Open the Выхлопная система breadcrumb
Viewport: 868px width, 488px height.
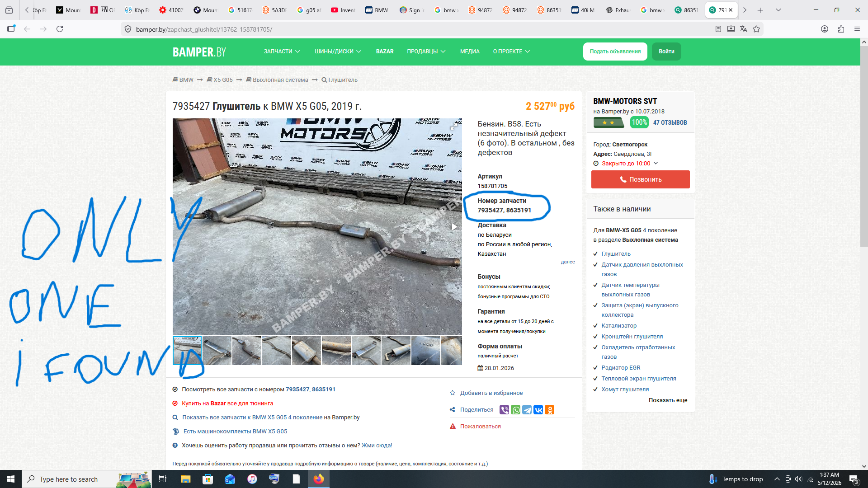[277, 80]
